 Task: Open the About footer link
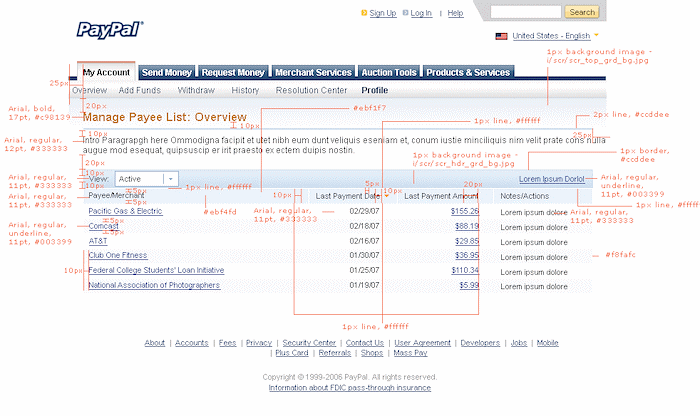[154, 343]
